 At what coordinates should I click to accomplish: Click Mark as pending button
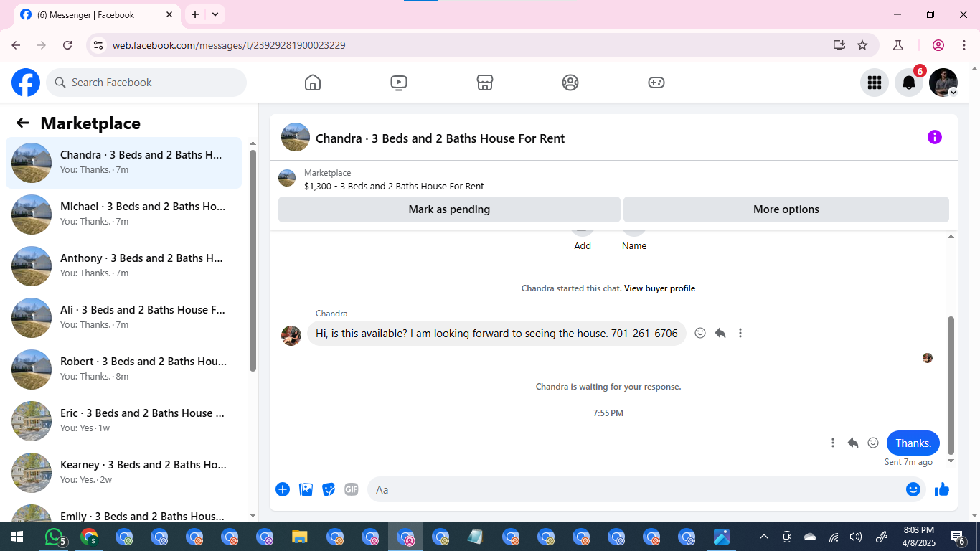tap(449, 209)
